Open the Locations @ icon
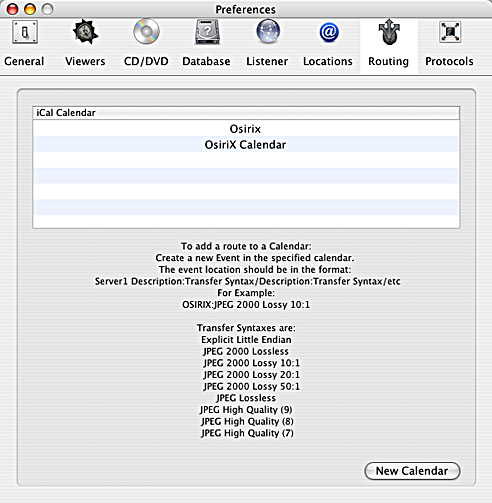 pyautogui.click(x=329, y=32)
